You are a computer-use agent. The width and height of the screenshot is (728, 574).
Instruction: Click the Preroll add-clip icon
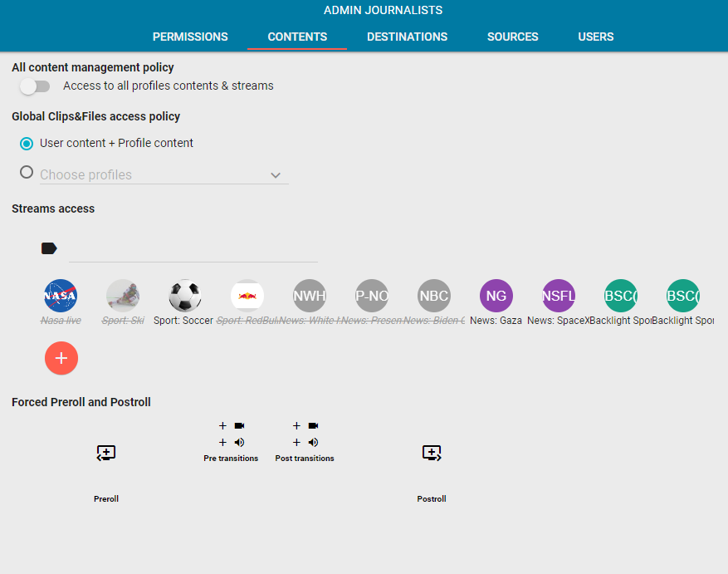106,453
